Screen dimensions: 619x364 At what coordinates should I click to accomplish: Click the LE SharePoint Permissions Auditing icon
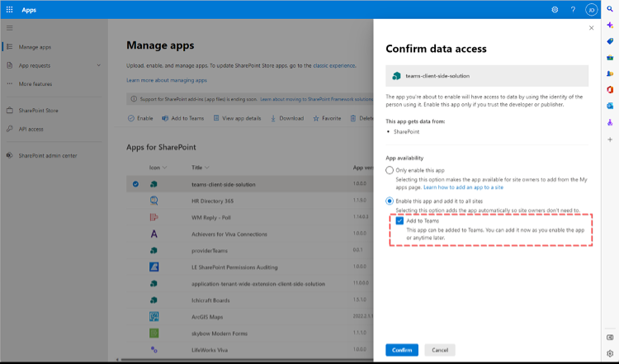tap(154, 267)
